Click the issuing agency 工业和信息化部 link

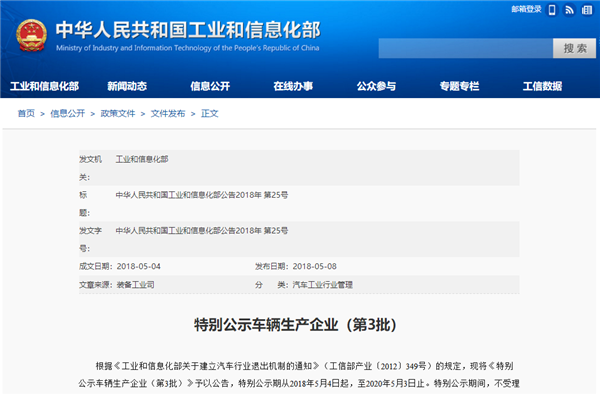pyautogui.click(x=142, y=159)
